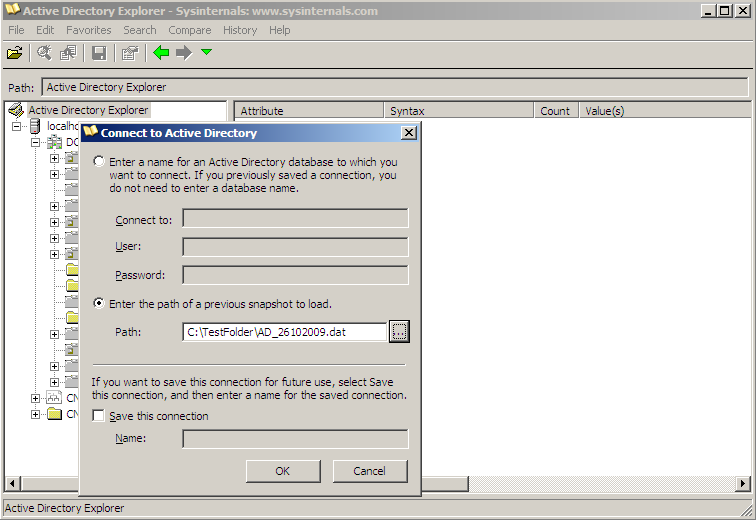Open the File menu
The width and height of the screenshot is (756, 520).
(x=16, y=30)
